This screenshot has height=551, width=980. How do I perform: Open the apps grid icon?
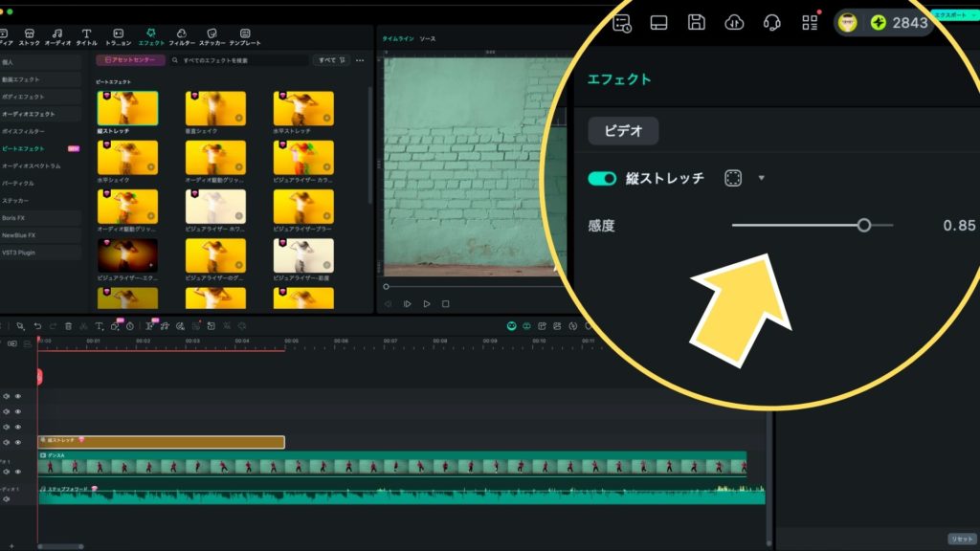[x=811, y=22]
